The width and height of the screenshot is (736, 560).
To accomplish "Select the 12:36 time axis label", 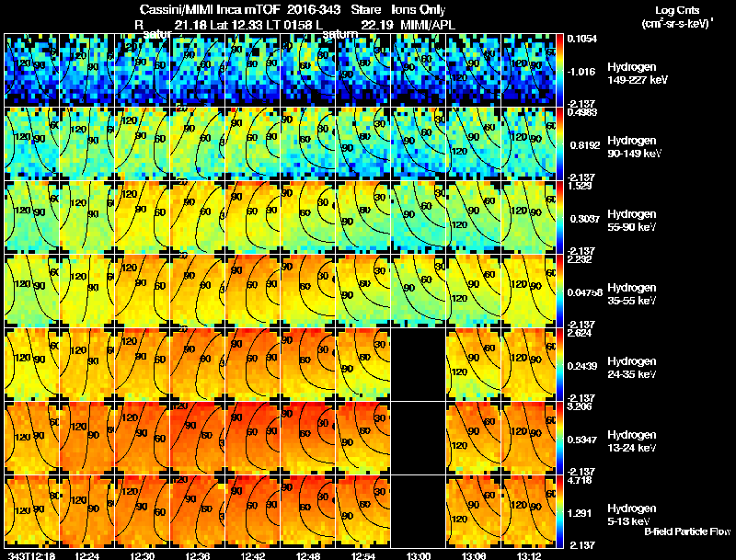I will pos(198,555).
